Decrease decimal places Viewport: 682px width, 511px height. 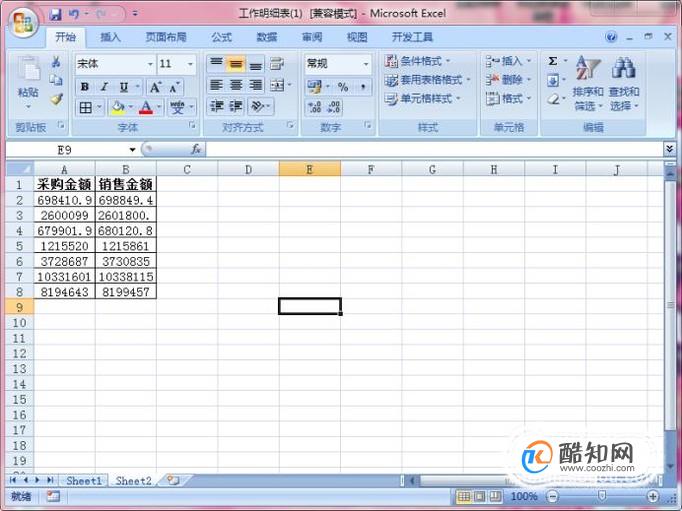(x=334, y=107)
